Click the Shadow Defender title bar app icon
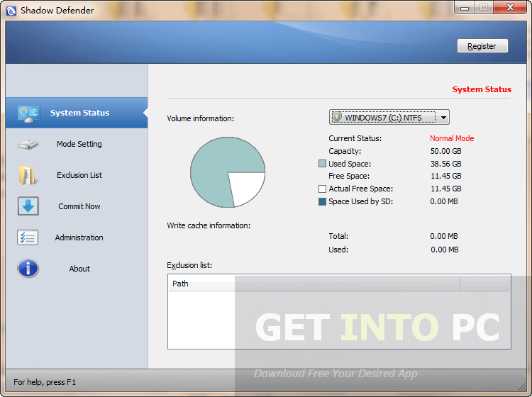Image resolution: width=532 pixels, height=397 pixels. click(11, 11)
